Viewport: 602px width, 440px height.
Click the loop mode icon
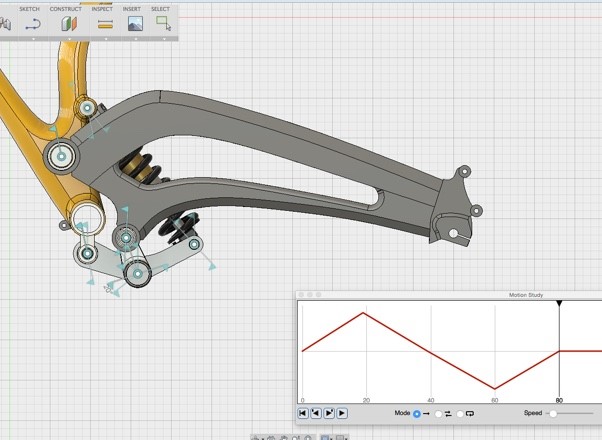(x=470, y=414)
